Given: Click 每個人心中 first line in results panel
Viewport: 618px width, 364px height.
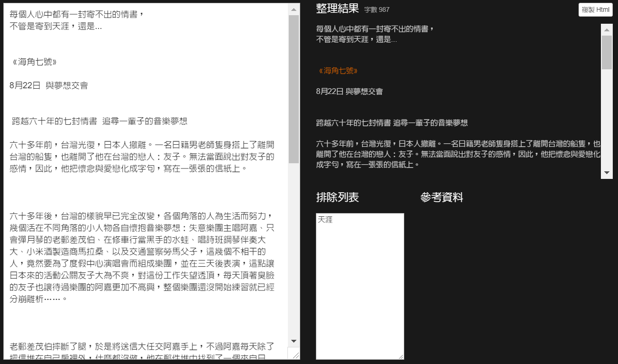Looking at the screenshot, I should click(375, 29).
